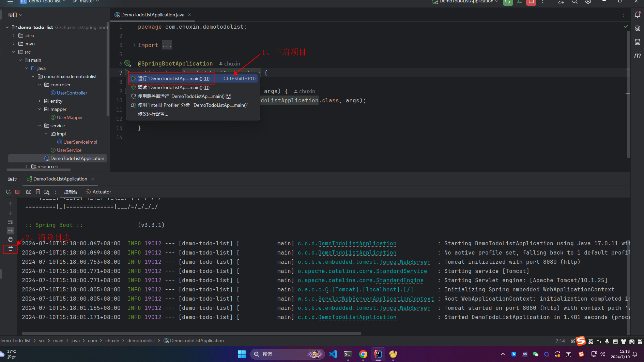
Task: Select menu item 运行 'DemoTodoListAp....main()'
Action: [x=193, y=78]
